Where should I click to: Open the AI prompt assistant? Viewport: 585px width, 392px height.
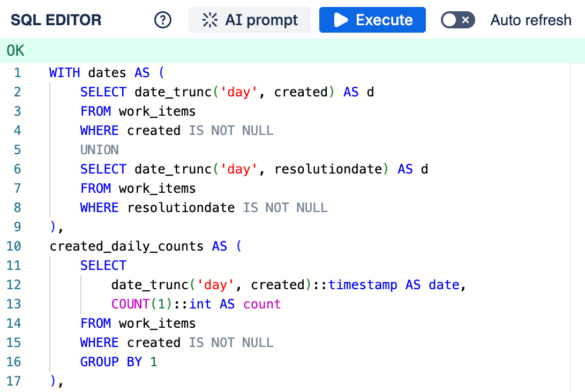(x=250, y=20)
